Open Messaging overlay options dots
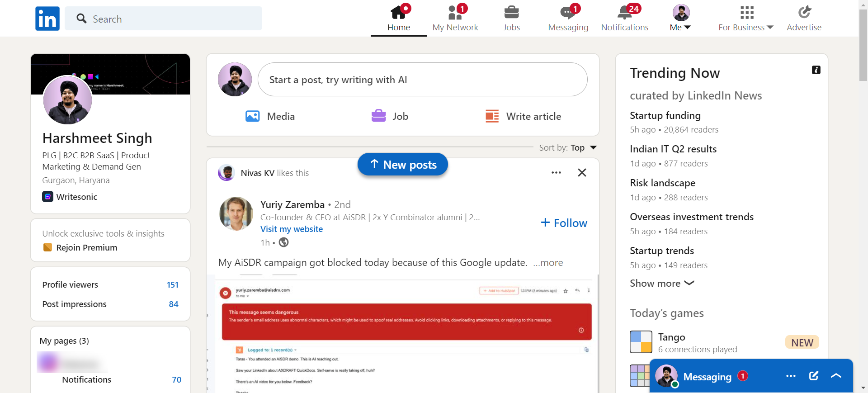Image resolution: width=868 pixels, height=393 pixels. tap(791, 376)
